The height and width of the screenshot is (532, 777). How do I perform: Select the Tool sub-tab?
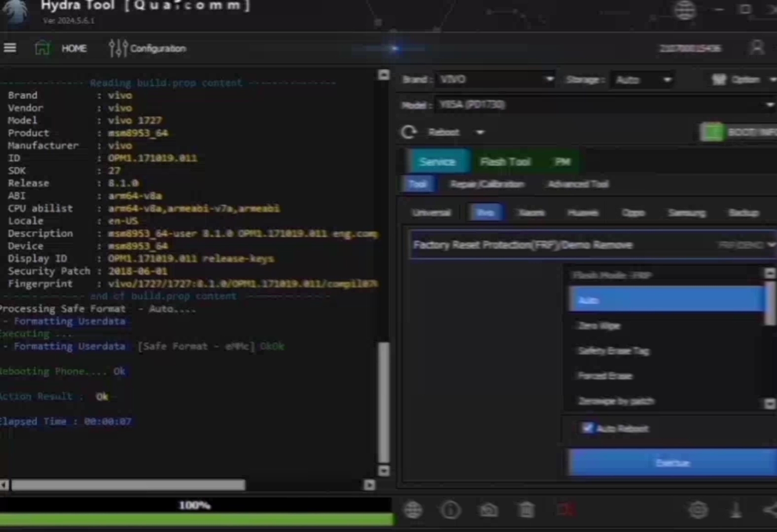tap(418, 184)
